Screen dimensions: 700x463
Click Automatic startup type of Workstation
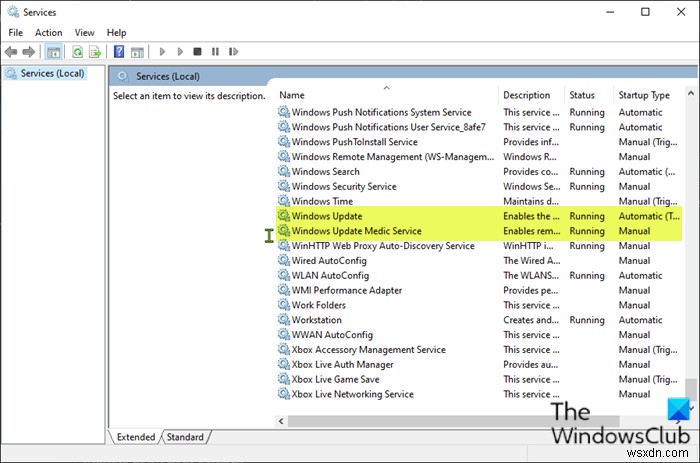tap(641, 320)
